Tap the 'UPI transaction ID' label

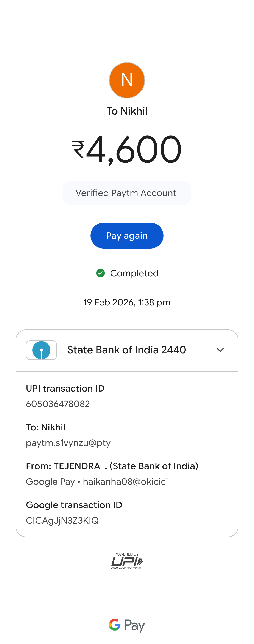[x=65, y=389]
